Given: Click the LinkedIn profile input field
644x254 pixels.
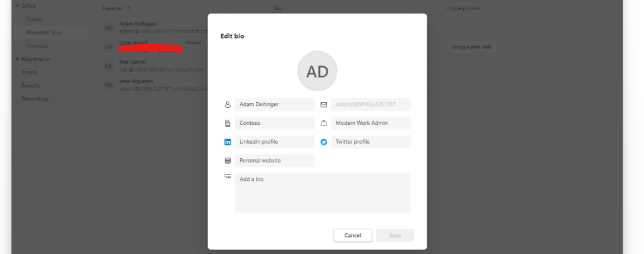Looking at the screenshot, I should pos(274,142).
